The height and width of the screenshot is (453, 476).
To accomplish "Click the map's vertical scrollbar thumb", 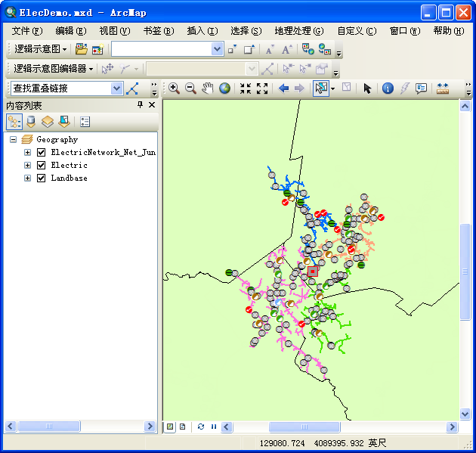I will click(465, 272).
